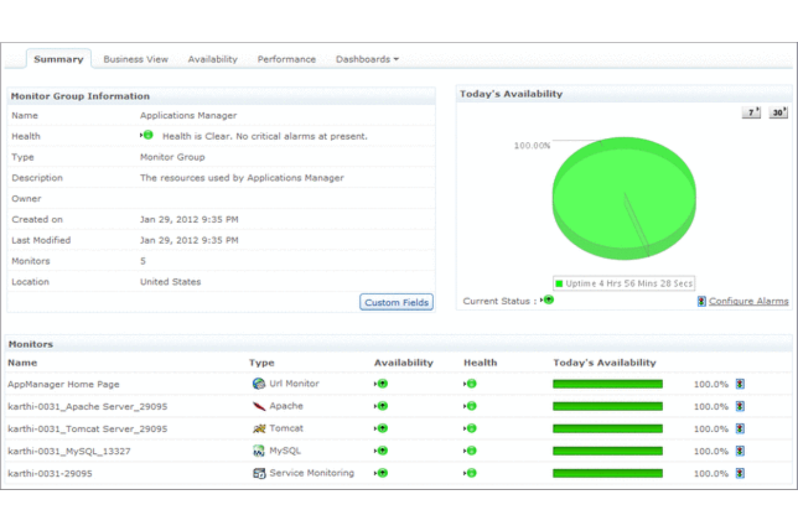Click configure alarm icon for MySQL row
The height and width of the screenshot is (532, 798).
[x=740, y=451]
